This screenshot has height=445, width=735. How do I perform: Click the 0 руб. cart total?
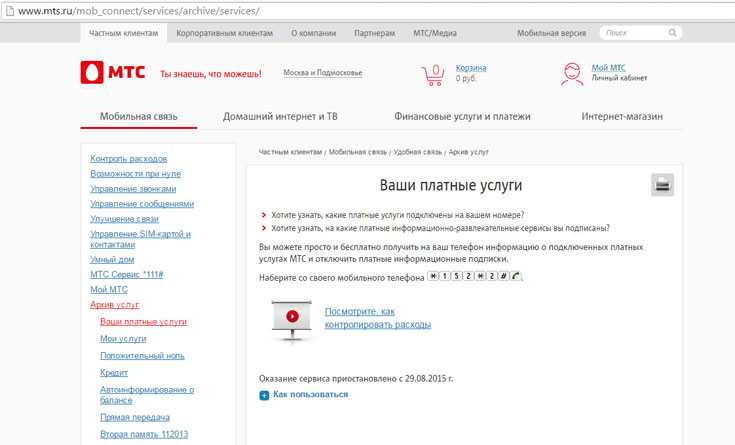pyautogui.click(x=465, y=78)
